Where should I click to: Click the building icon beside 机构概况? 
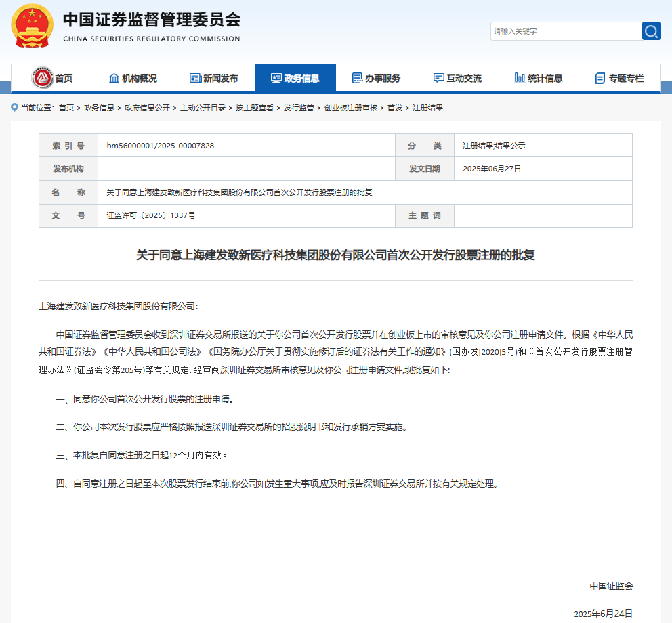114,78
